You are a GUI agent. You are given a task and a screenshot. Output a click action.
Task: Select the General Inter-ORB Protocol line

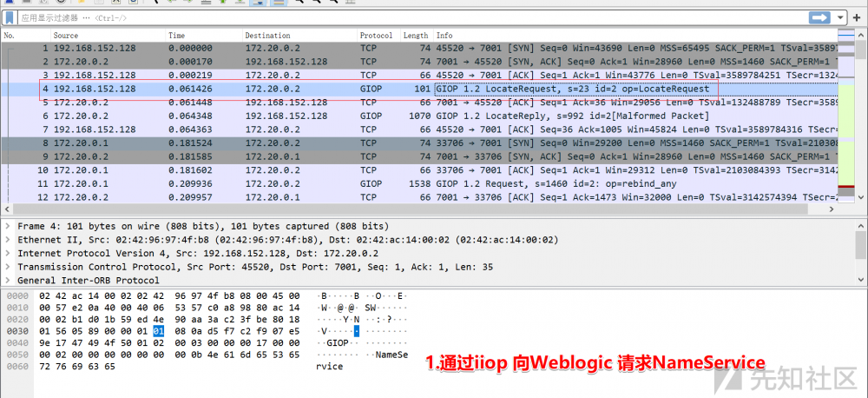point(89,281)
